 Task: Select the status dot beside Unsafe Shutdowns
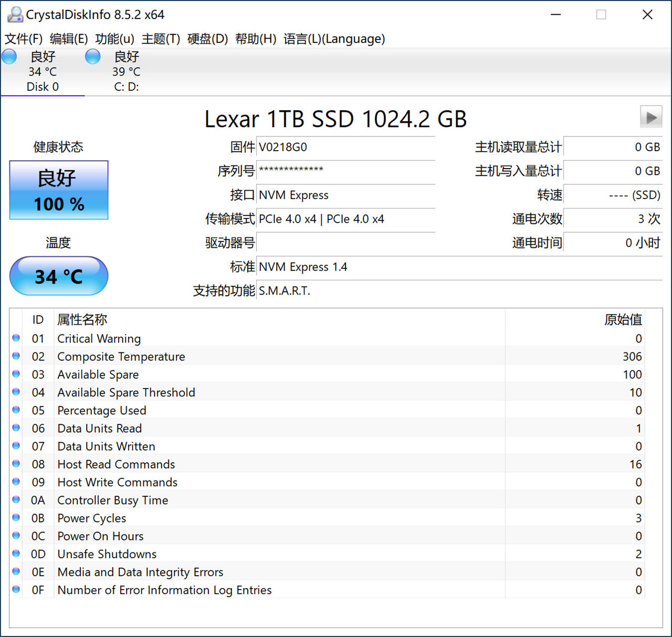pyautogui.click(x=16, y=553)
